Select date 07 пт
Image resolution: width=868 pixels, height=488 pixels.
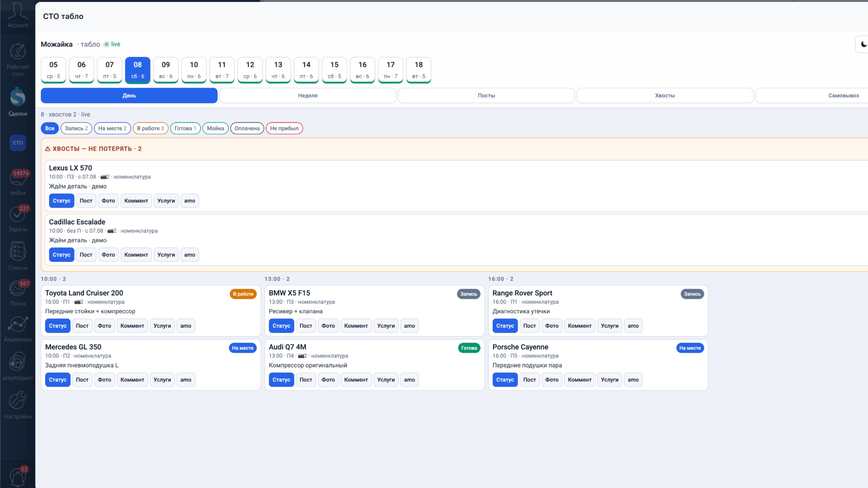[x=110, y=70]
